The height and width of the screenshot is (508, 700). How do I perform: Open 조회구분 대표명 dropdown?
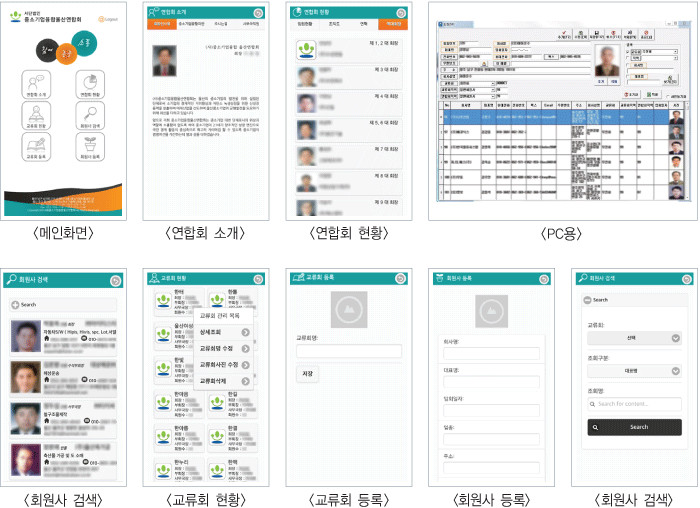634,371
